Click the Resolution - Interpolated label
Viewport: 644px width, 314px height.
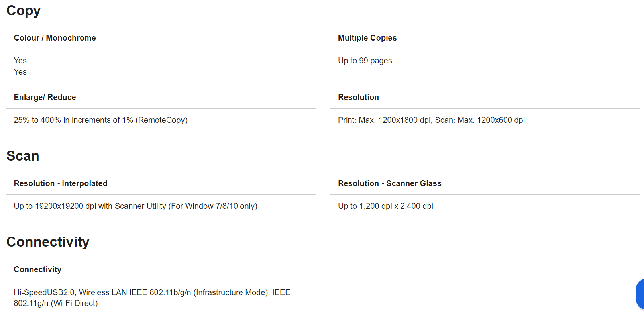click(61, 183)
